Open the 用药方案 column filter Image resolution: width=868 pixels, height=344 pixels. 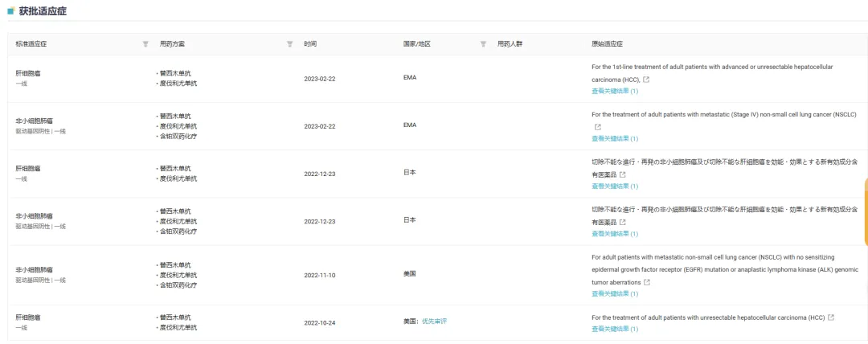[x=289, y=43]
